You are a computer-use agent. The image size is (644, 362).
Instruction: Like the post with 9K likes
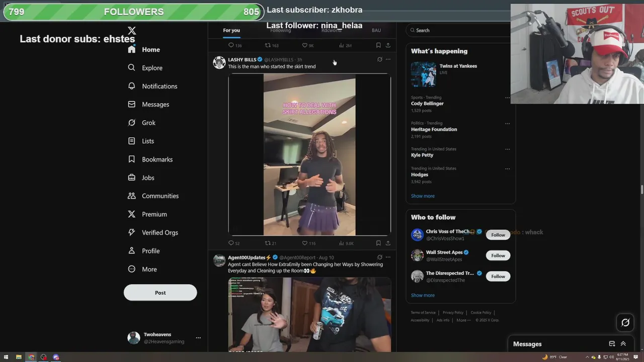304,45
